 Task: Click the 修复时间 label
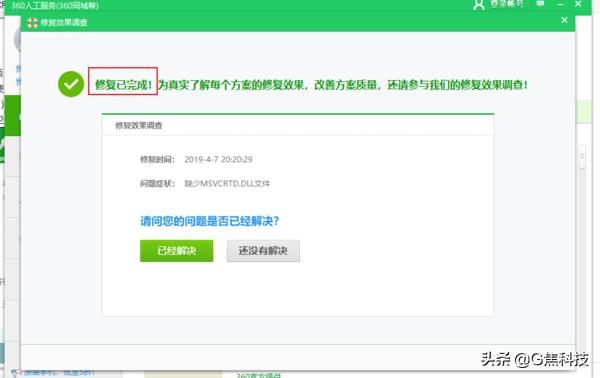pos(157,159)
